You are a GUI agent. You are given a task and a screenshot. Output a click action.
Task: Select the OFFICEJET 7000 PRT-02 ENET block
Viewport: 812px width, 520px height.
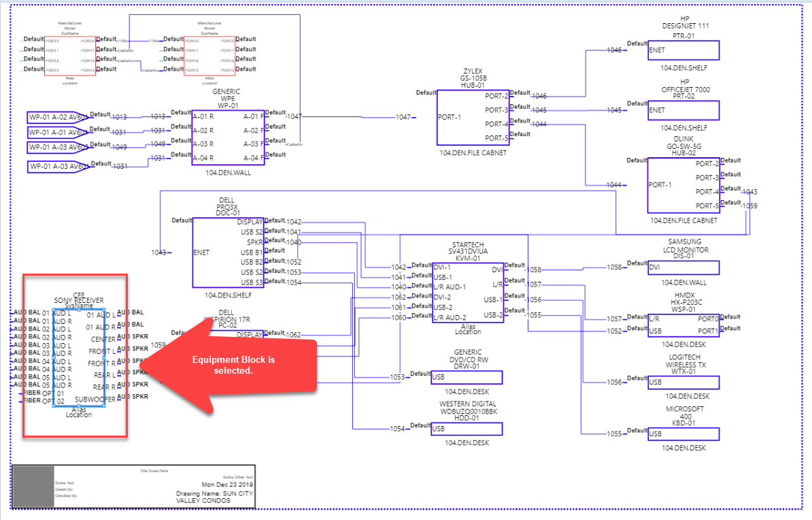(x=683, y=110)
